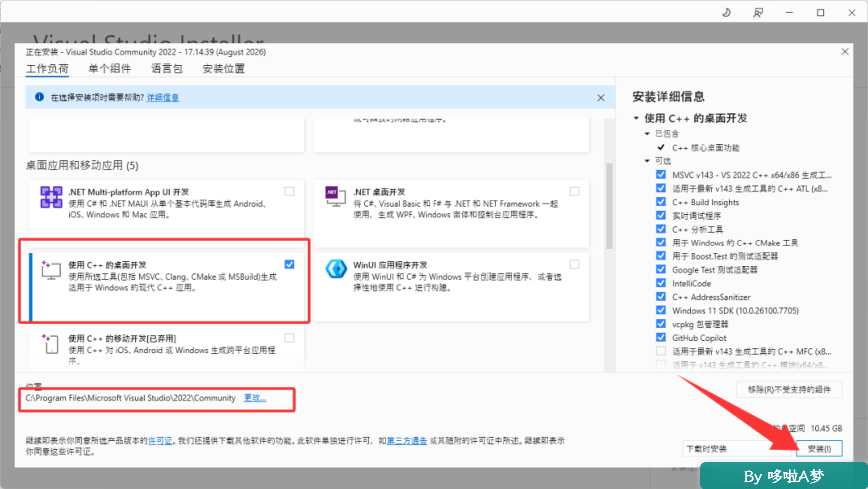The height and width of the screenshot is (489, 868).
Task: Toggle the dark theme moon icon
Action: pos(726,13)
